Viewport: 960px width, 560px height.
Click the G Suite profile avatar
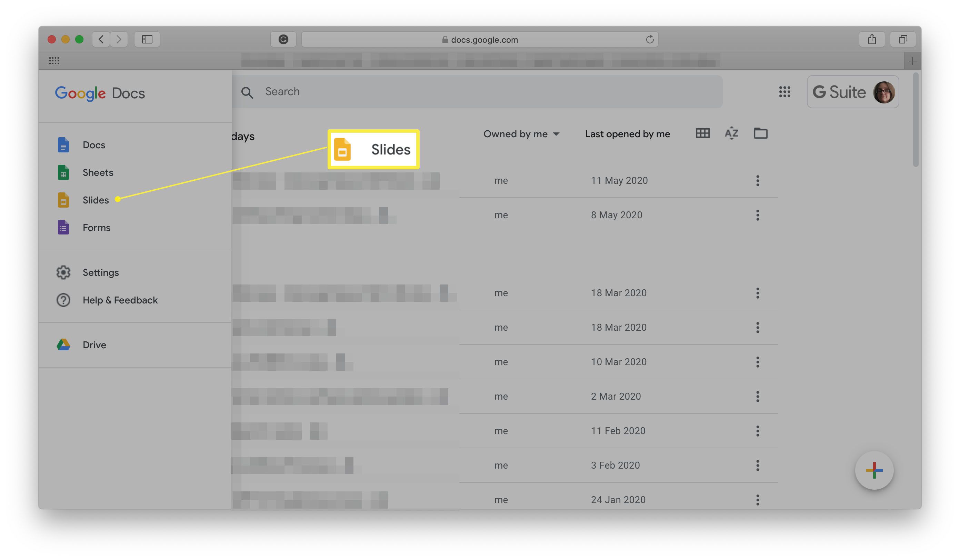883,92
